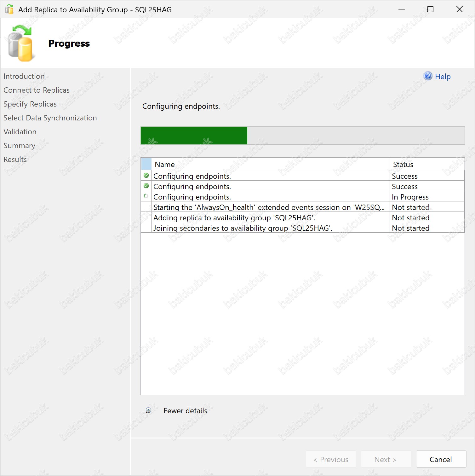Click the in-progress spinner icon

[x=146, y=196]
